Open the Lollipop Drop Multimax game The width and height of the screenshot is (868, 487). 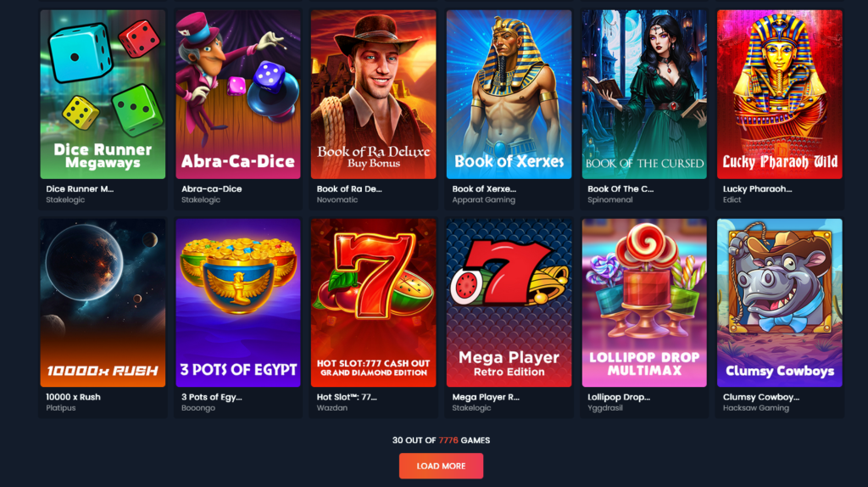(x=644, y=303)
